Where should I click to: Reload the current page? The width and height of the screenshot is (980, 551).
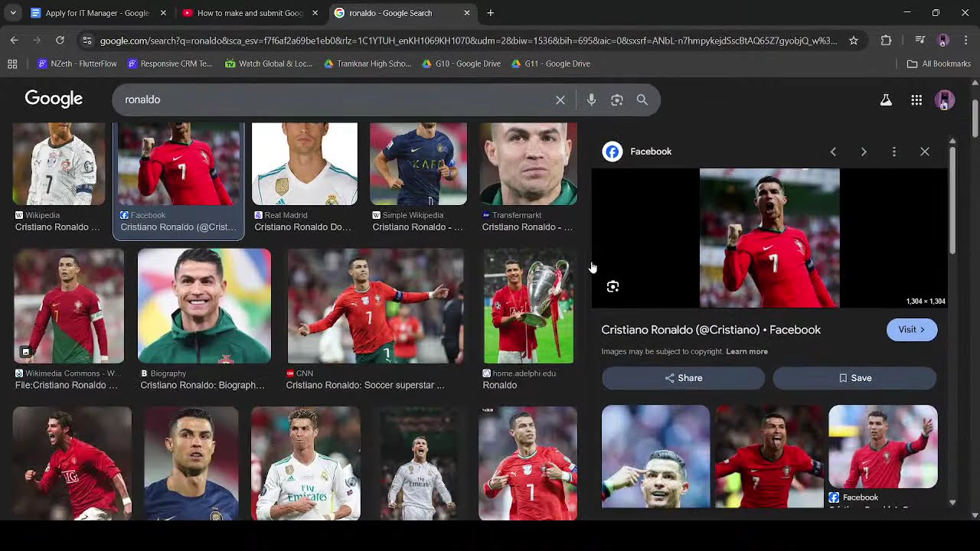[x=60, y=41]
